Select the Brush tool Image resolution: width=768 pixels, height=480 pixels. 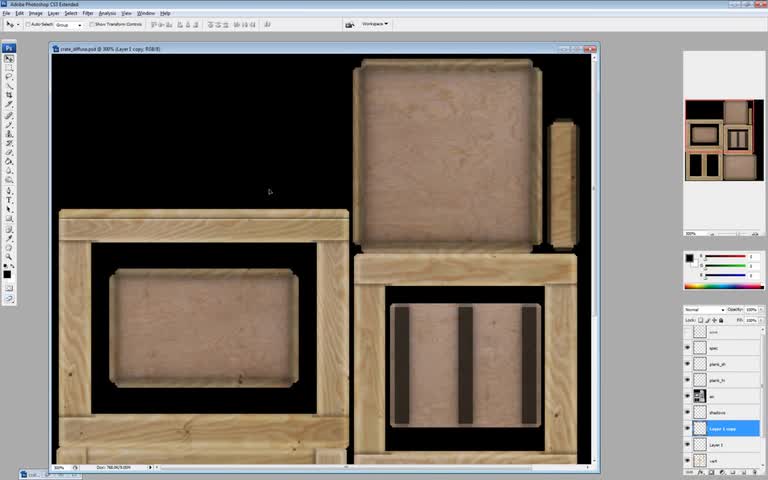click(x=9, y=125)
